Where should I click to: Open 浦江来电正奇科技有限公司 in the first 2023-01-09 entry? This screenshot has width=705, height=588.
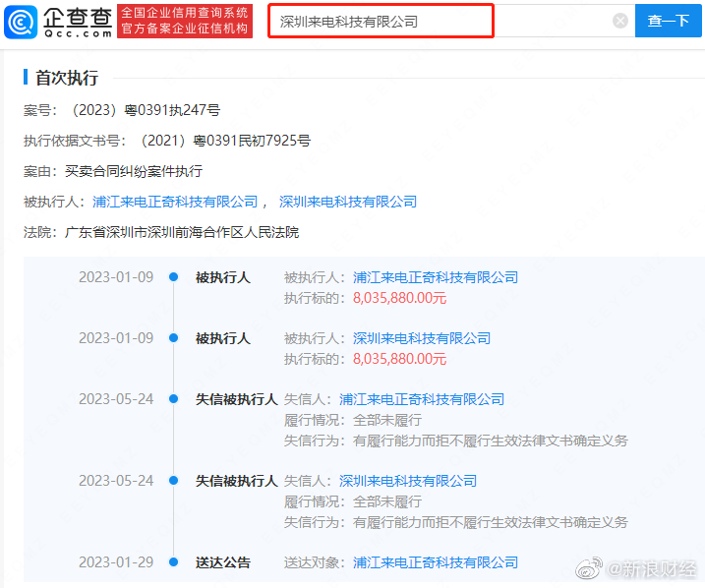click(435, 277)
